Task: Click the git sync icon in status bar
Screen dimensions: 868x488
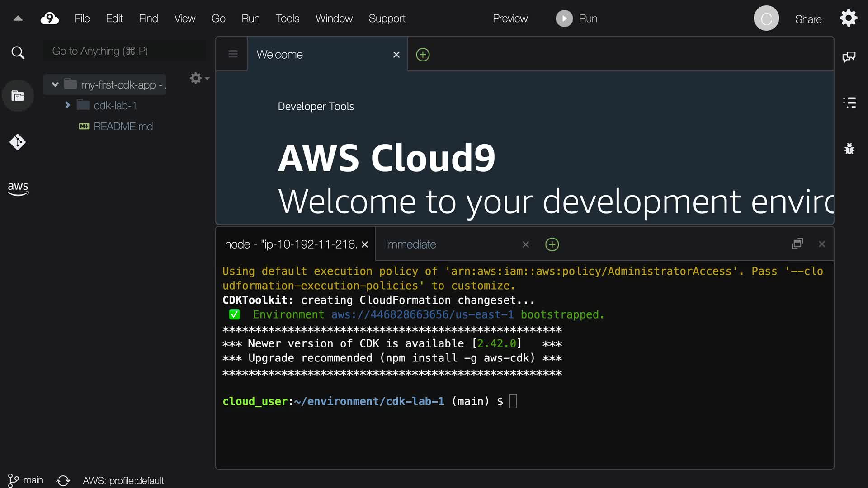Action: tap(63, 480)
